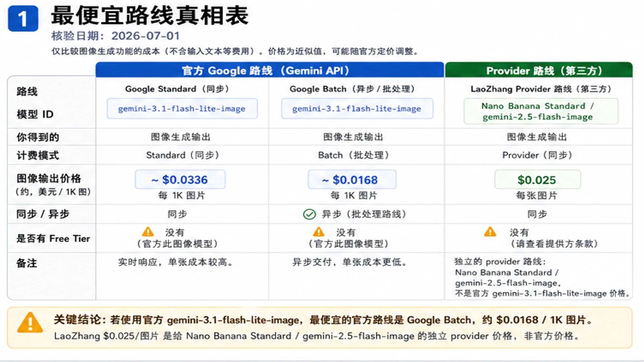
Task: Click the bold 关键结论 conclusion sentence
Action: pyautogui.click(x=323, y=320)
